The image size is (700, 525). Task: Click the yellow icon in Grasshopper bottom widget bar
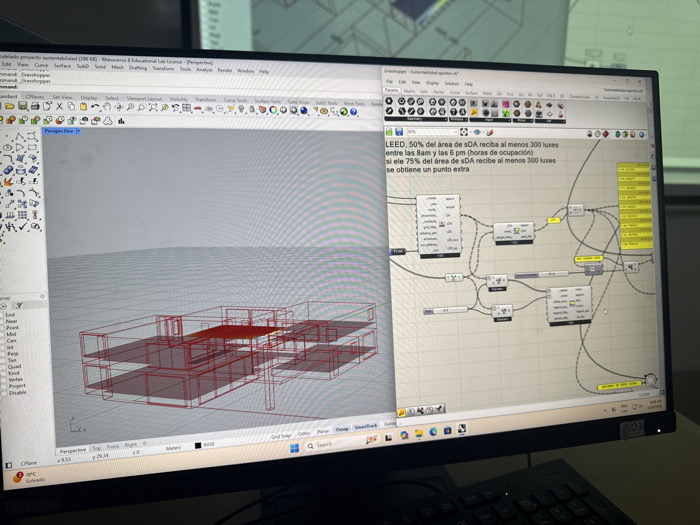[x=401, y=412]
